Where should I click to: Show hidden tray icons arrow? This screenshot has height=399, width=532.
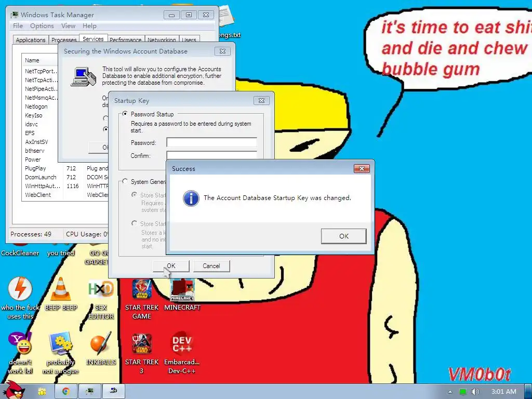(450, 392)
